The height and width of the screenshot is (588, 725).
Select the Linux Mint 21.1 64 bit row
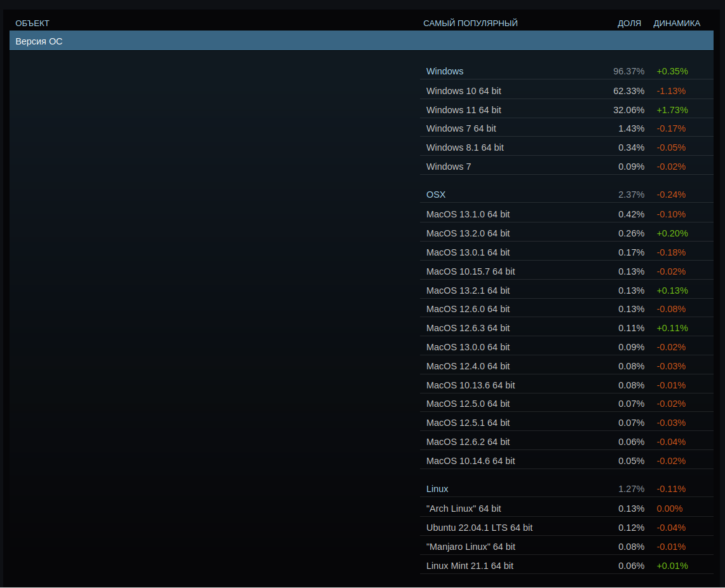(x=566, y=565)
